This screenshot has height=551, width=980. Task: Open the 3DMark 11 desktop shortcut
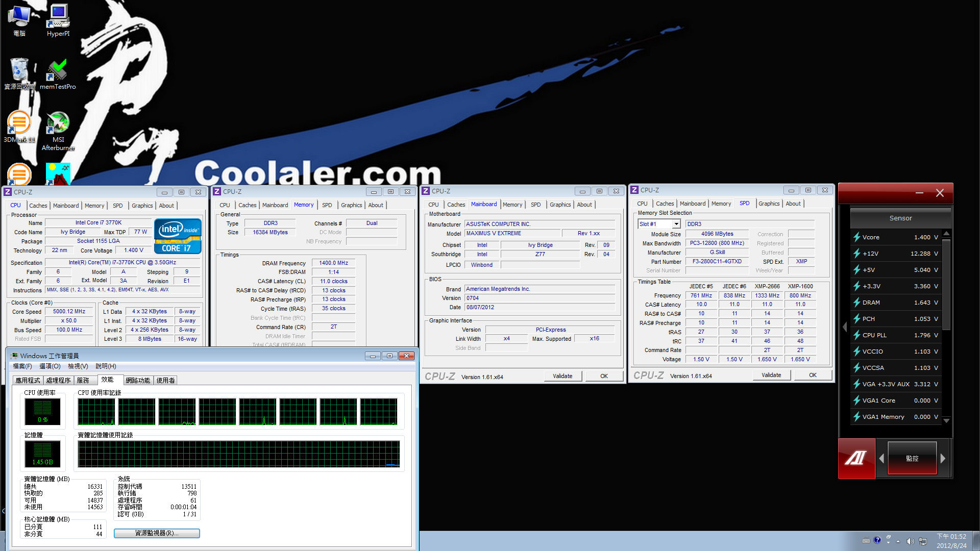click(19, 127)
